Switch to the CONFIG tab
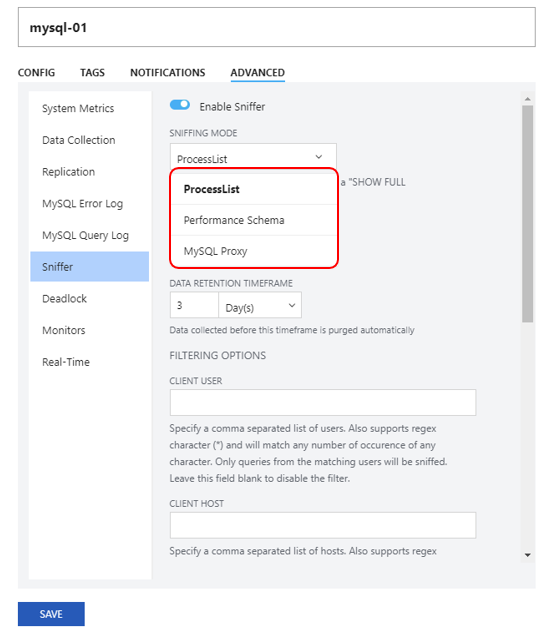 [x=36, y=73]
